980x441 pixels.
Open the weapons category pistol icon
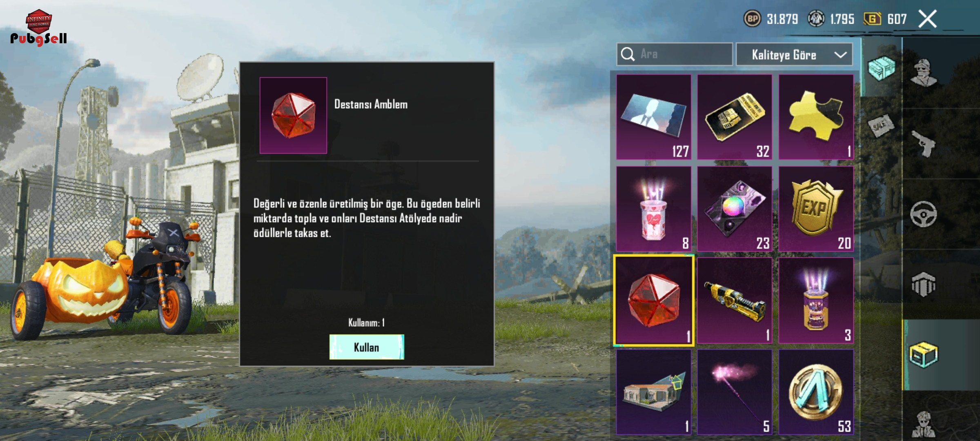(x=924, y=144)
